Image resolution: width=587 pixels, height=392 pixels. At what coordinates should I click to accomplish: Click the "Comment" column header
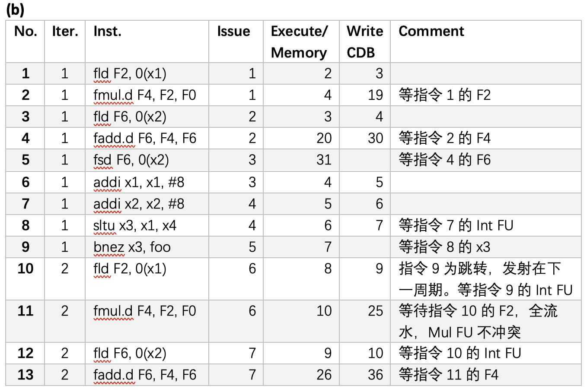pyautogui.click(x=431, y=32)
